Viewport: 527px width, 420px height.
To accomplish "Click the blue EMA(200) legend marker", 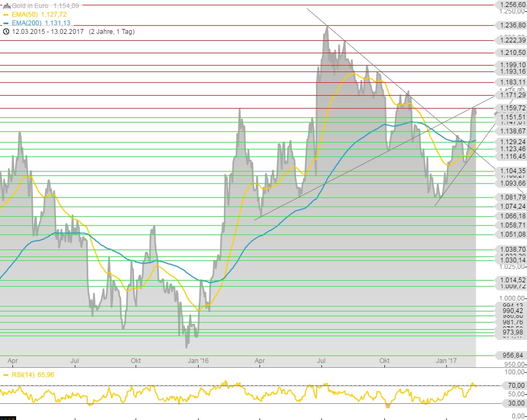I will (x=6, y=23).
